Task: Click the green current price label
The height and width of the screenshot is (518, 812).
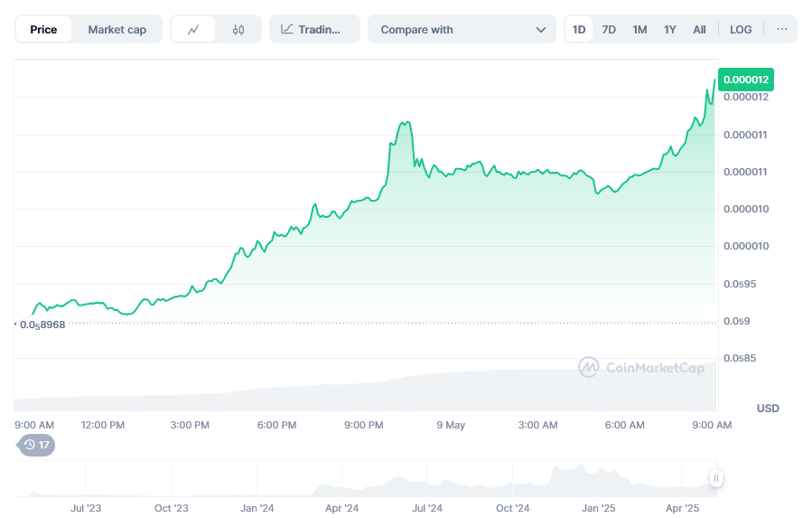Action: [745, 80]
